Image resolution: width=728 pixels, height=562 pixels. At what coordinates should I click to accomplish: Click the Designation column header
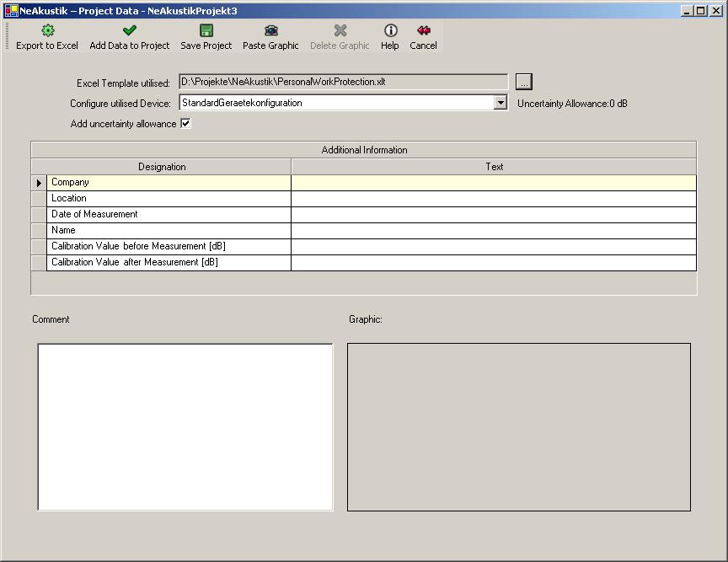pyautogui.click(x=162, y=167)
